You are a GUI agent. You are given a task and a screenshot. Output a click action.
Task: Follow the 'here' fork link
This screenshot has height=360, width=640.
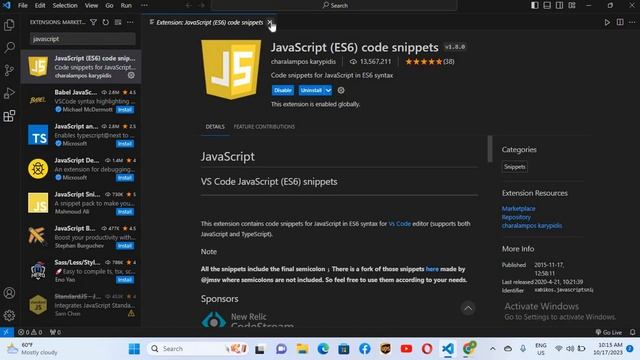(432, 269)
